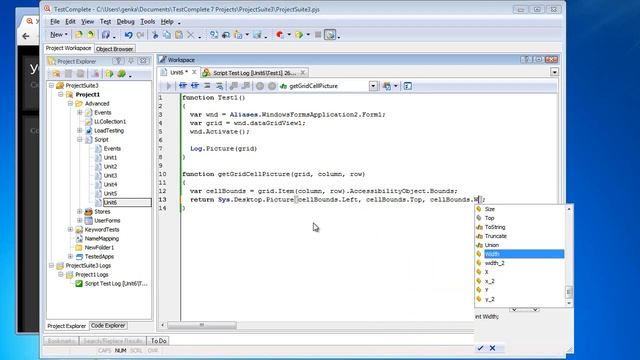Viewport: 640px width, 360px height.
Task: Click the code explorer panel icon in editor
Action: 407,86
